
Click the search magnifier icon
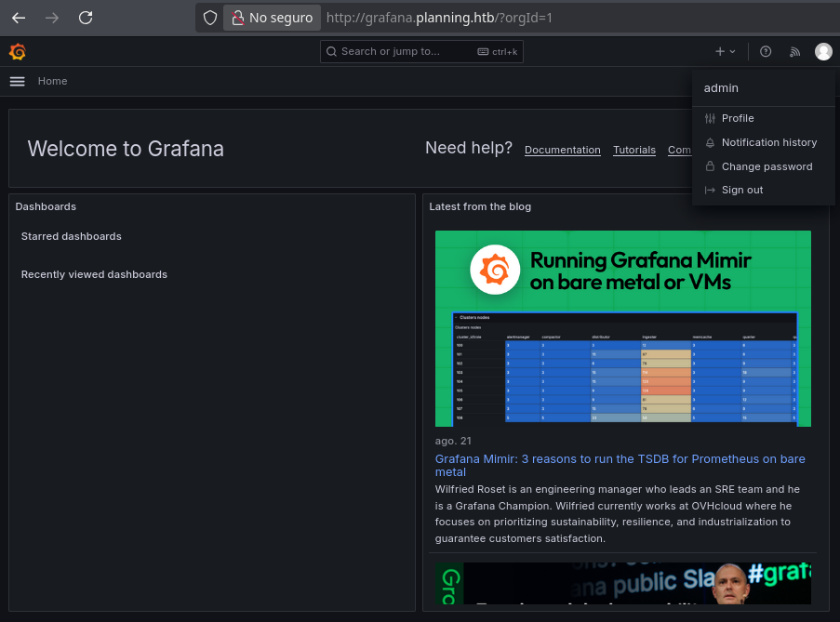click(331, 51)
